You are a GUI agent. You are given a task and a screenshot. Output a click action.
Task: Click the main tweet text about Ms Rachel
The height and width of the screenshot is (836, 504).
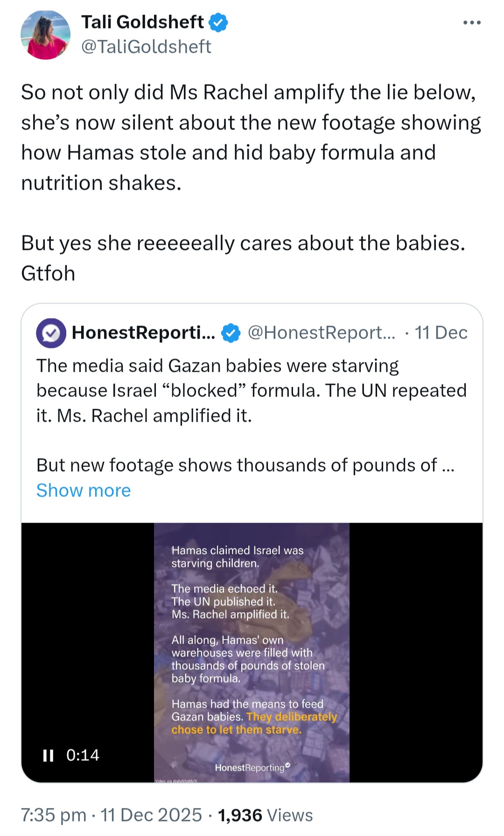click(251, 182)
